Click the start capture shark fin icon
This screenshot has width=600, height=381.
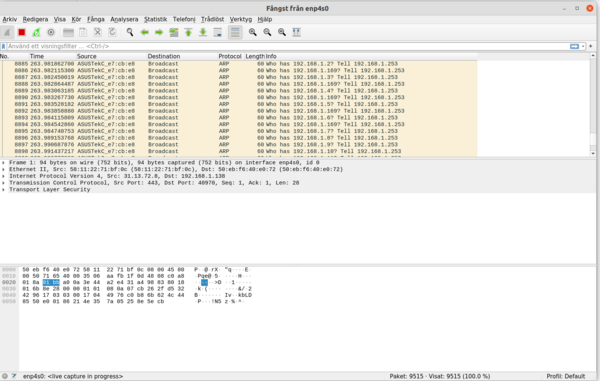(x=7, y=33)
